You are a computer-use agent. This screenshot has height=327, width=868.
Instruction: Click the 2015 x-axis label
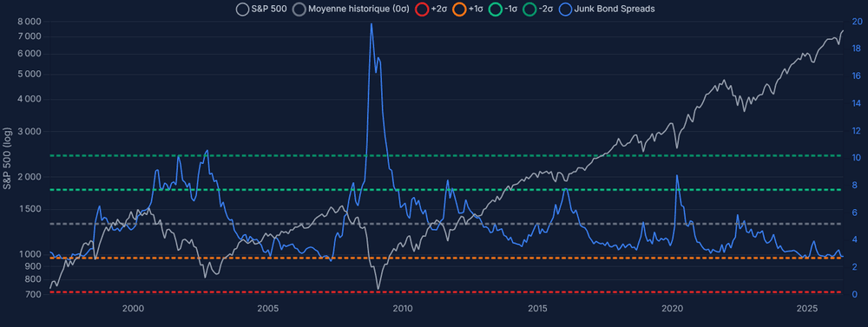pyautogui.click(x=537, y=308)
